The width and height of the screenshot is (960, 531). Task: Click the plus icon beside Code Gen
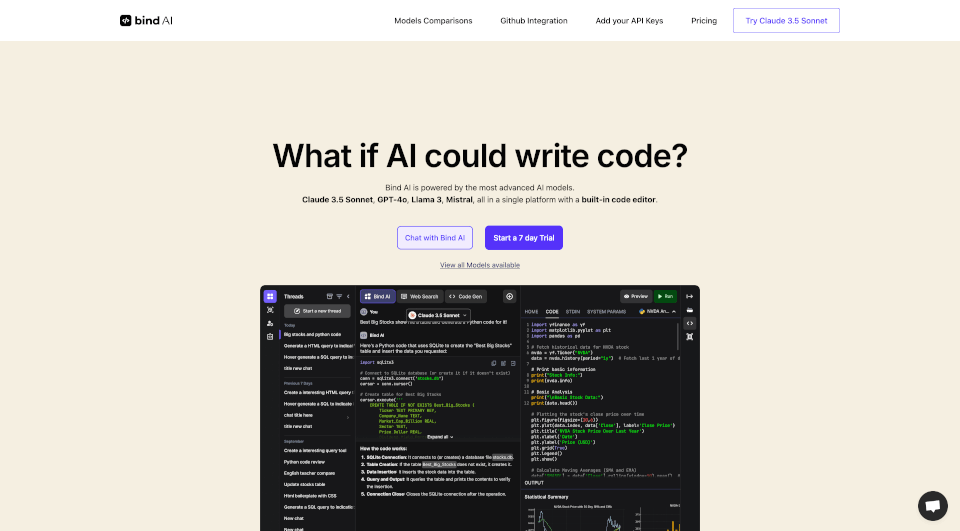509,297
